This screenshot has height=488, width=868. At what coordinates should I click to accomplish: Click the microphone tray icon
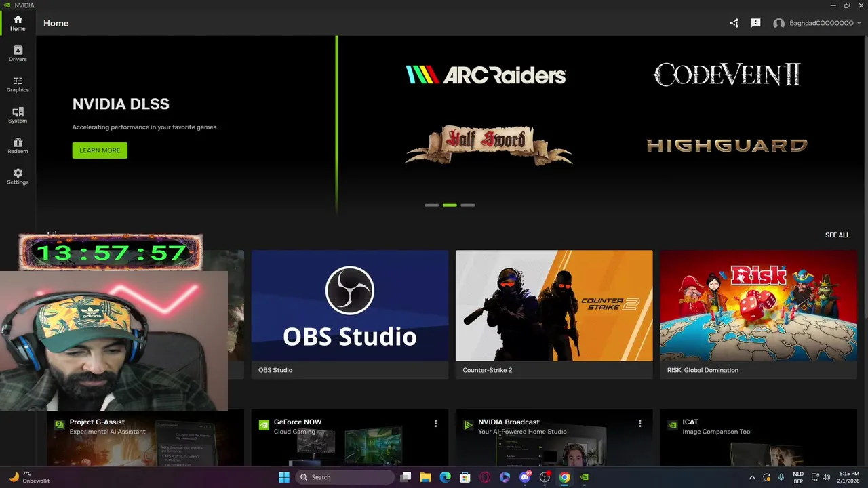pos(781,477)
